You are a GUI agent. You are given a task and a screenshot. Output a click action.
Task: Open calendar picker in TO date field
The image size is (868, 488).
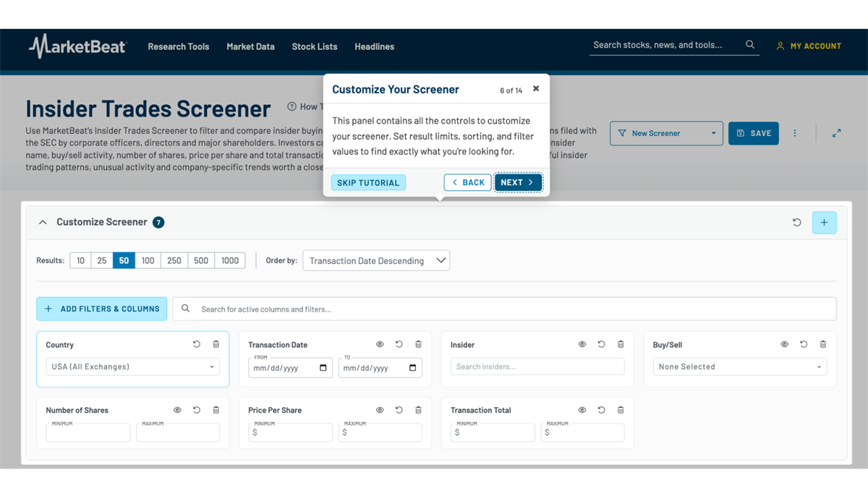pos(413,367)
